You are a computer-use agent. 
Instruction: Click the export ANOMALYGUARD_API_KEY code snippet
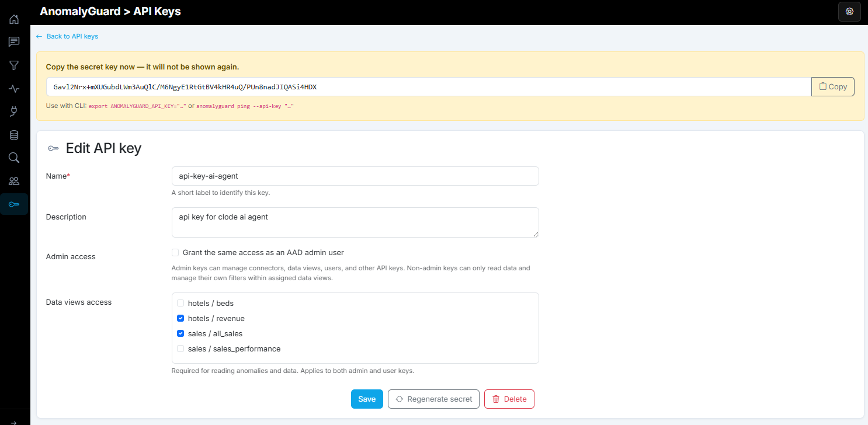[137, 107]
